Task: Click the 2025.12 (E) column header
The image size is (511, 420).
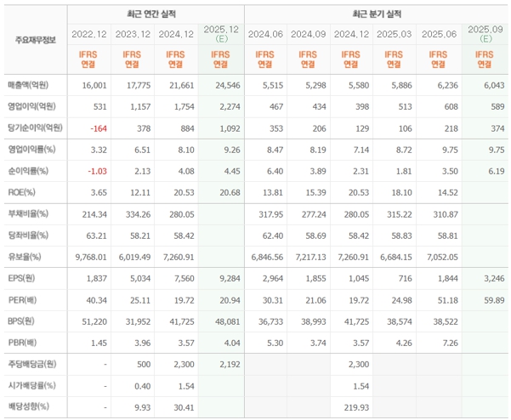Action: (219, 33)
